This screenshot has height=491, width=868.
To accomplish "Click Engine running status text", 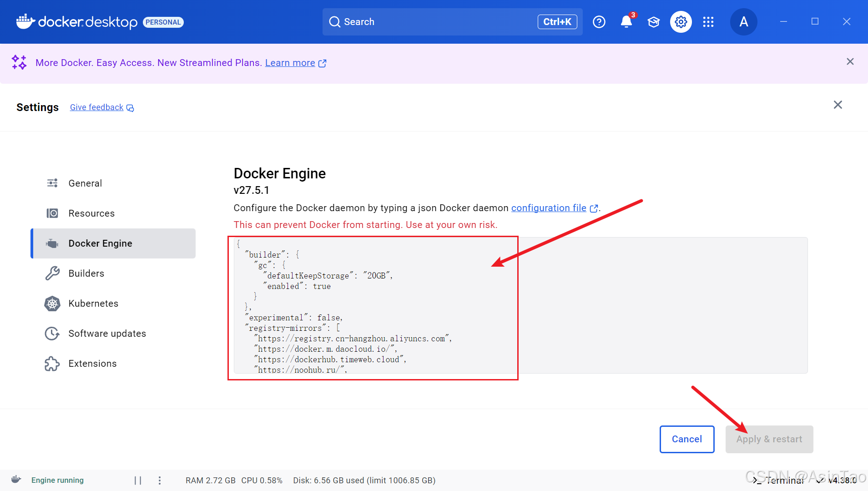I will [57, 480].
